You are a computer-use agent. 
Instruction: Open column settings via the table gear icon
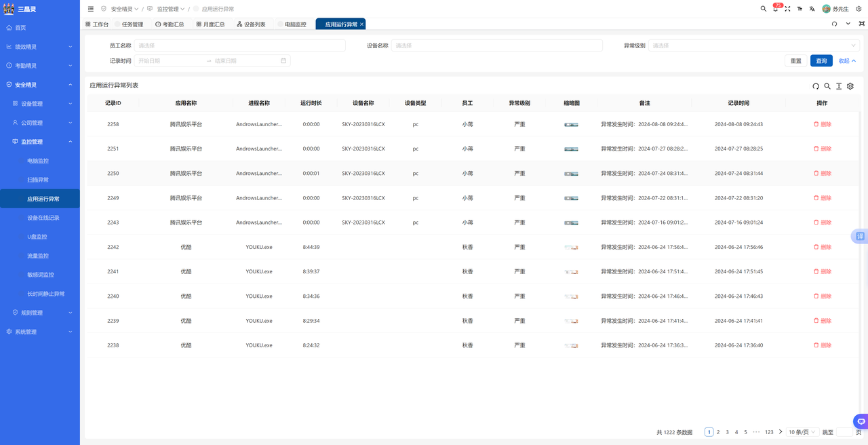(x=850, y=86)
